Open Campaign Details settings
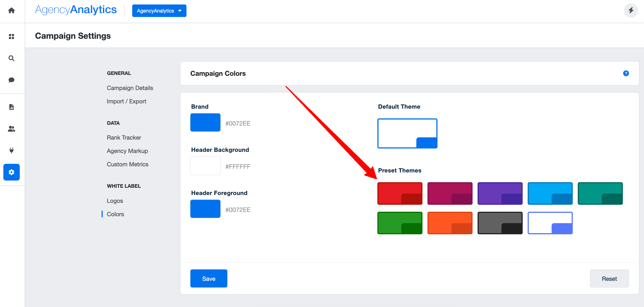This screenshot has width=644, height=307. [x=130, y=88]
